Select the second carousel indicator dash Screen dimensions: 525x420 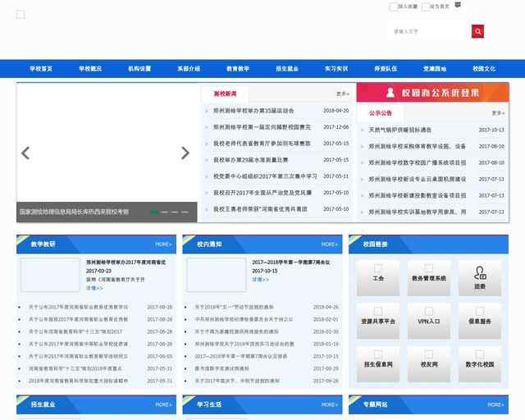click(164, 212)
